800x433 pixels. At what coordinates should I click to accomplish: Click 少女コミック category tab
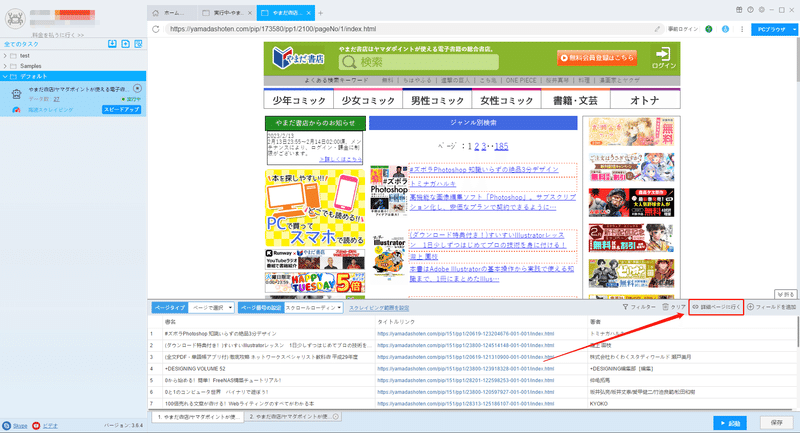(368, 99)
